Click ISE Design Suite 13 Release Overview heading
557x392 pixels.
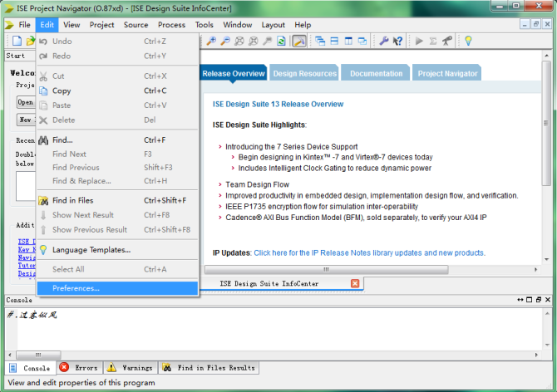(x=278, y=105)
